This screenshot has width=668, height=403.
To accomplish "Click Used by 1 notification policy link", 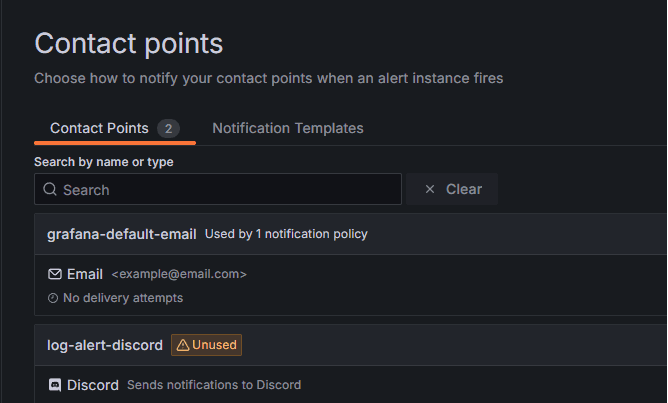I will 286,234.
